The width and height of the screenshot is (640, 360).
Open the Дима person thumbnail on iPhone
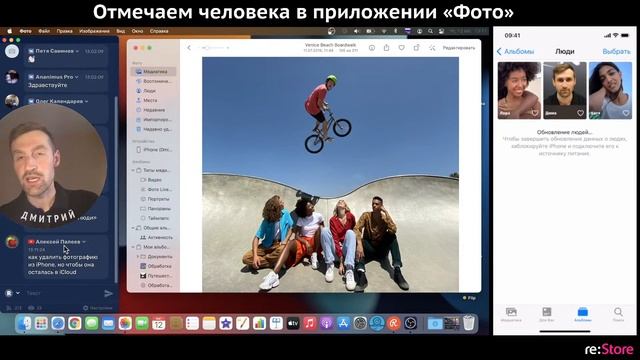click(564, 91)
